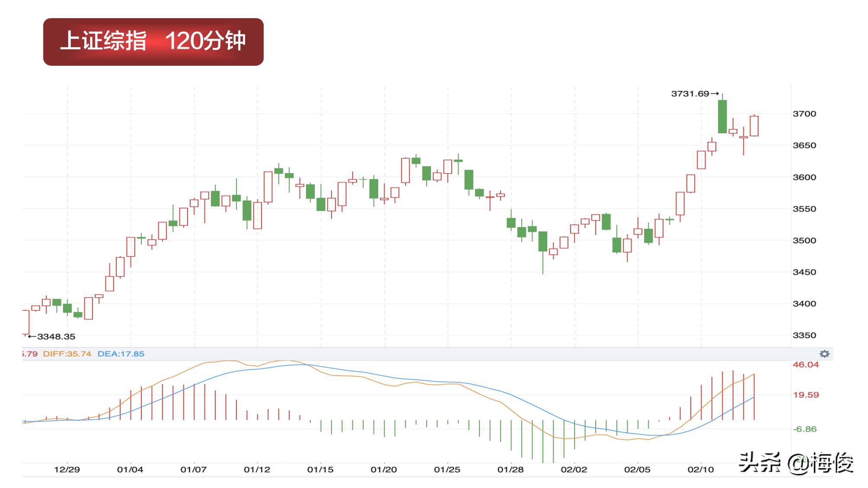Click the 3500 price axis label
Viewport: 868px width, 488px height.
(804, 241)
